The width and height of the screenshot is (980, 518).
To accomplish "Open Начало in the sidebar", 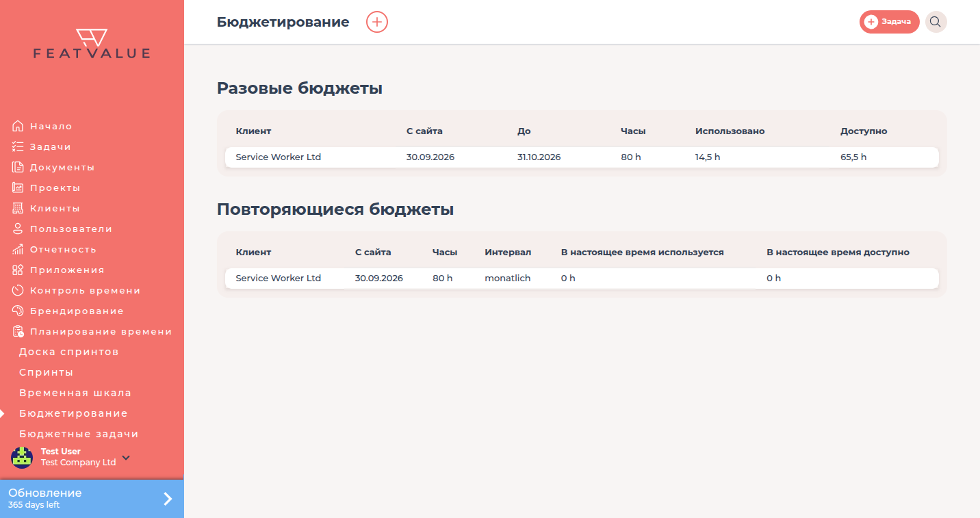I will pyautogui.click(x=51, y=126).
